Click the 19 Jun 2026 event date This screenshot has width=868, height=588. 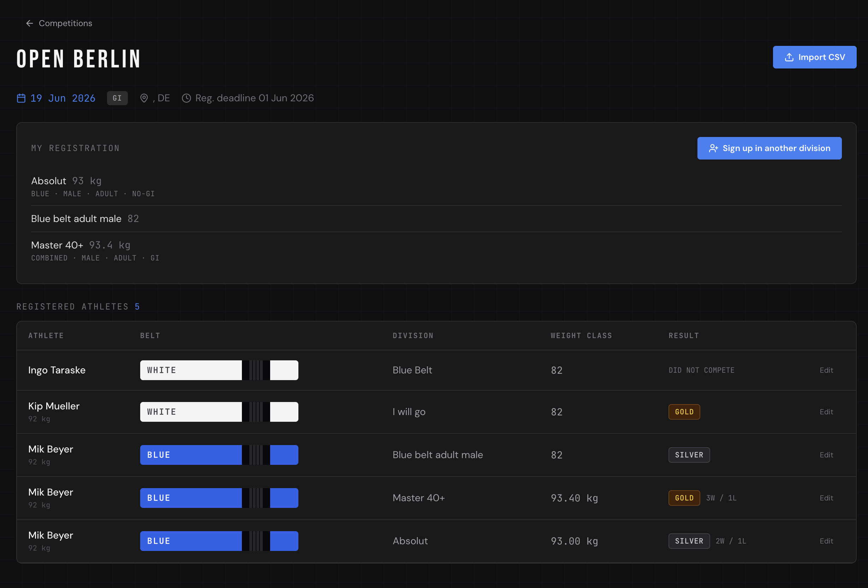pyautogui.click(x=63, y=98)
